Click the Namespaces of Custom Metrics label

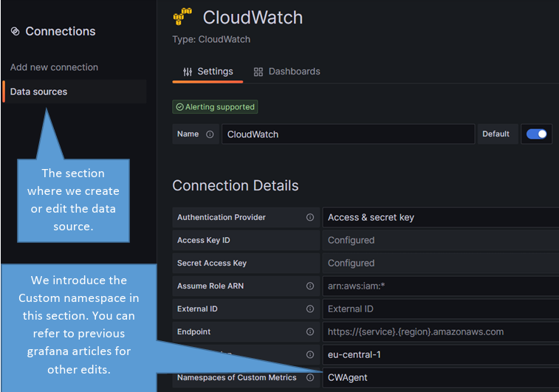pos(237,377)
